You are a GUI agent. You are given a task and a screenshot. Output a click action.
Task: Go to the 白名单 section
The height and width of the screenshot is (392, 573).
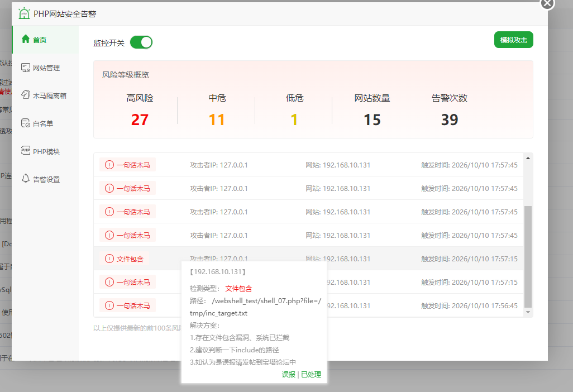(45, 123)
